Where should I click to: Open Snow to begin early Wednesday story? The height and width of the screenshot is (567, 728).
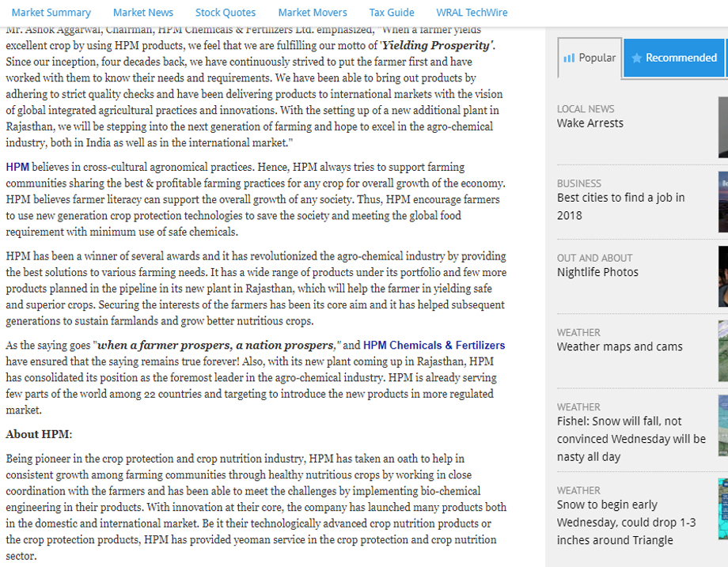[x=627, y=523]
